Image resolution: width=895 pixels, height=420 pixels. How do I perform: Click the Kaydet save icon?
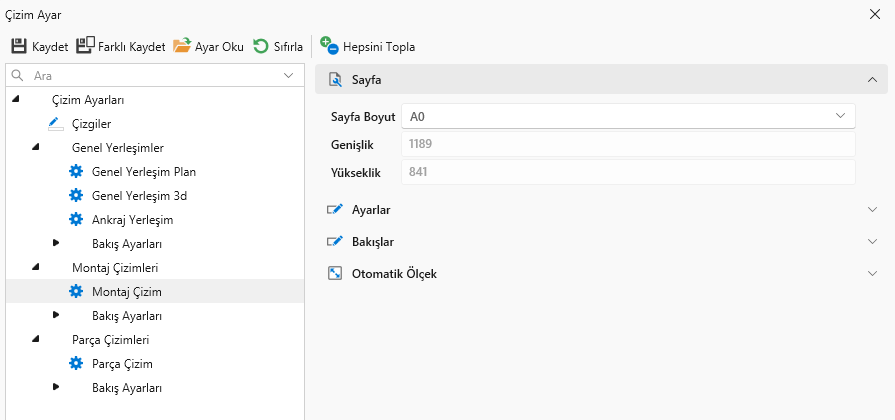(x=19, y=46)
